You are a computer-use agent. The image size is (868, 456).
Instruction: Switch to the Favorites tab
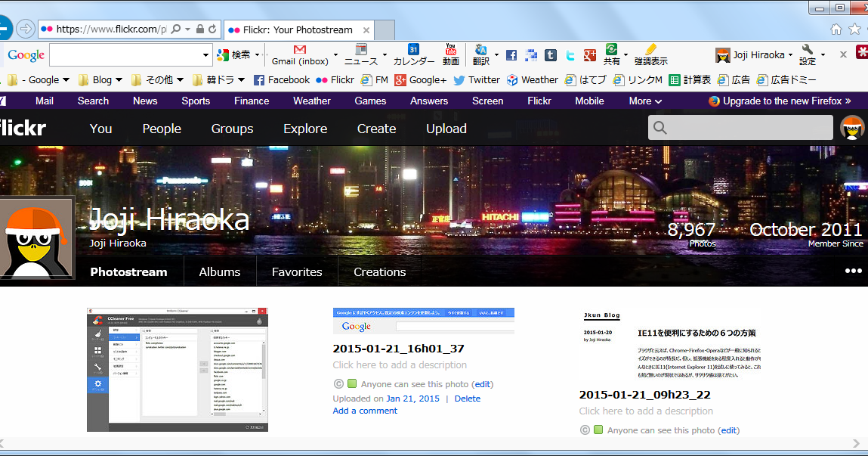297,271
